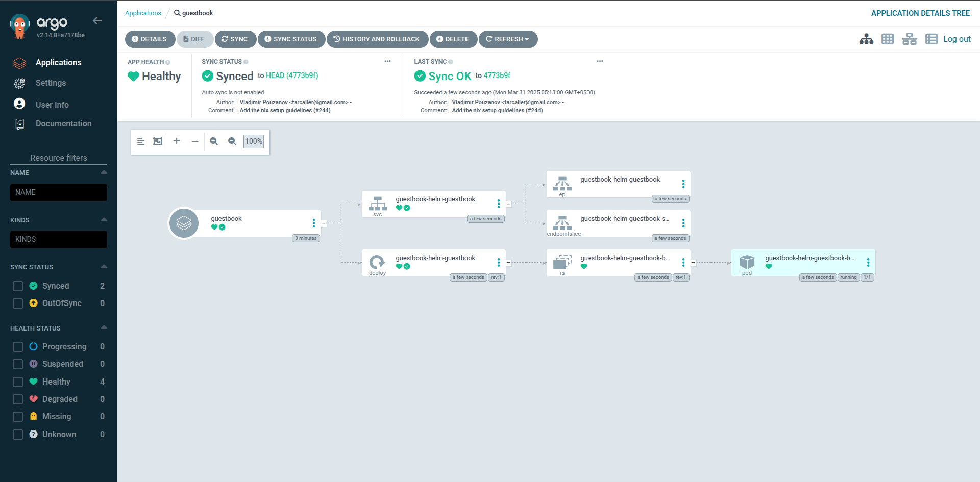The image size is (980, 482).
Task: Click the Sync Status help icon
Action: pos(246,62)
